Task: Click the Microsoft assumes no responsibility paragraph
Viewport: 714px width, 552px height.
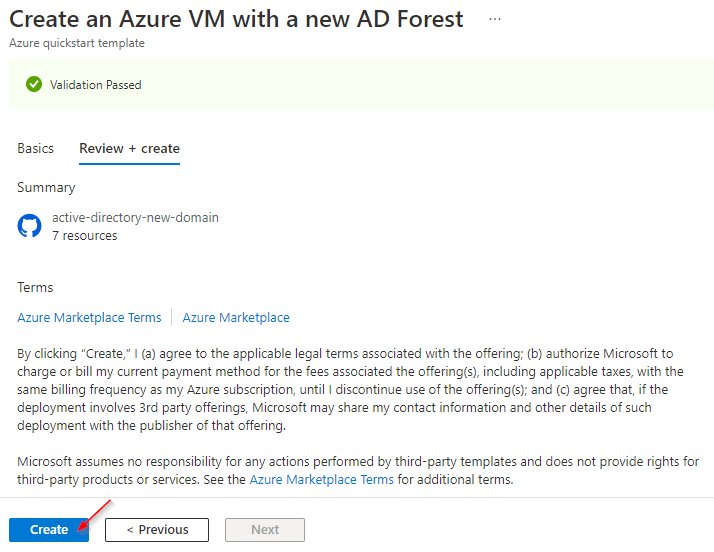Action: 358,470
